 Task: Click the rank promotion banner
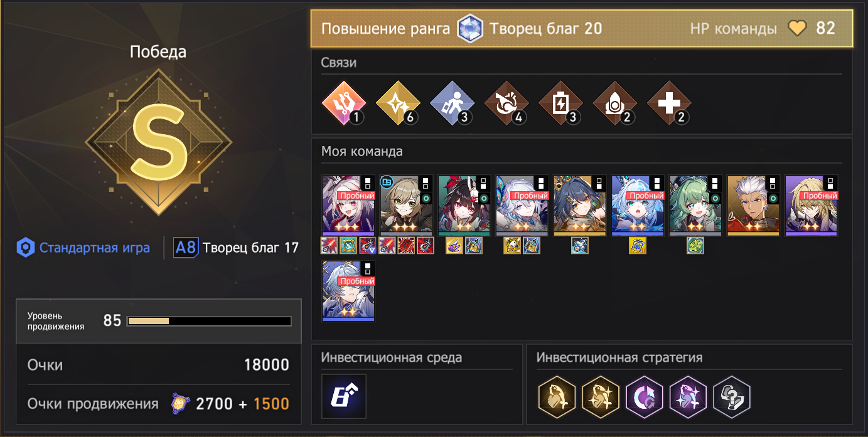coord(582,29)
